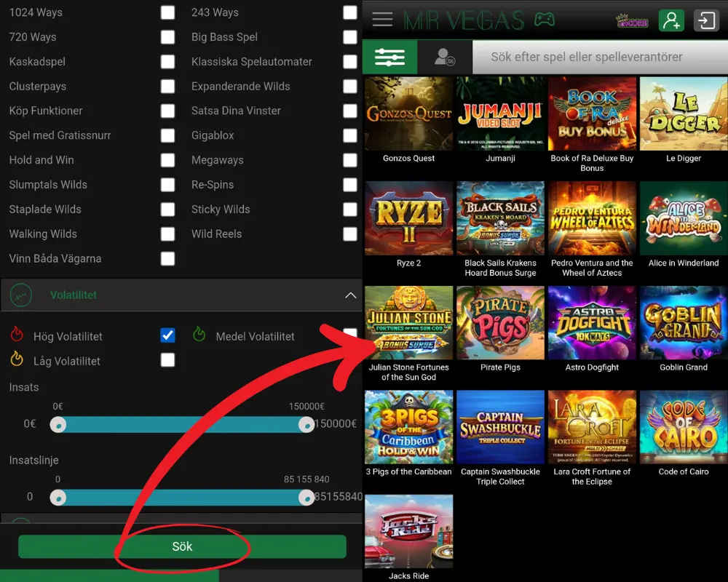Open the Ryze 2 game thumbnail

408,218
